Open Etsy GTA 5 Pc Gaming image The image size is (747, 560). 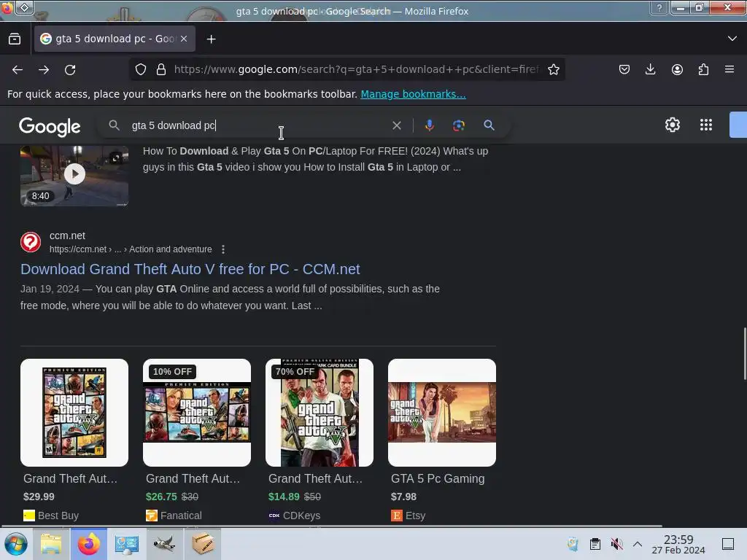coord(441,413)
